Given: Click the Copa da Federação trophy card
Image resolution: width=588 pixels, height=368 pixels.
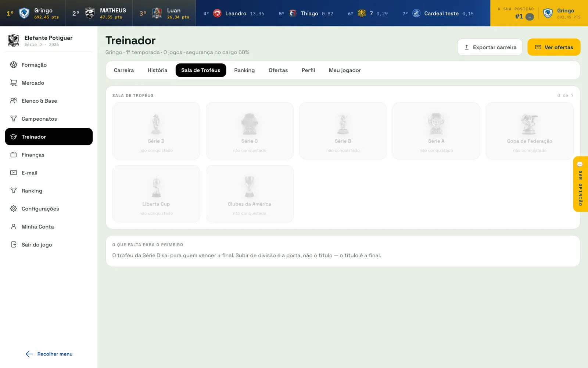Looking at the screenshot, I should [x=530, y=131].
